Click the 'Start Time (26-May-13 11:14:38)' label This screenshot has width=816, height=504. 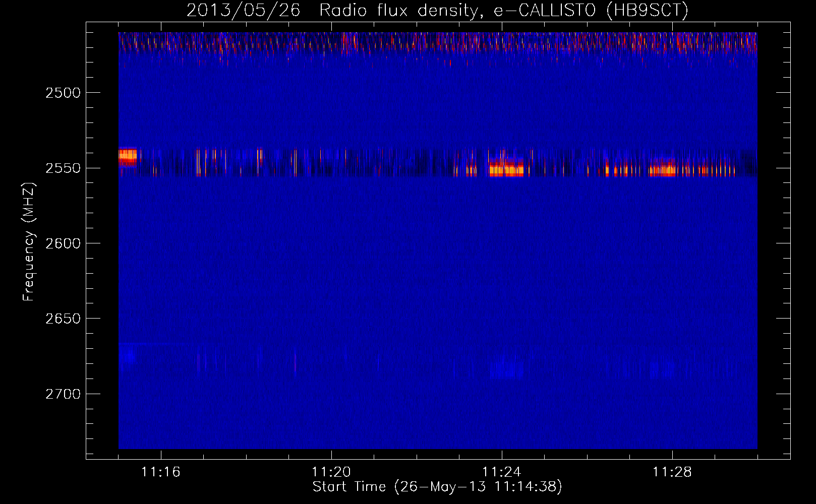tap(437, 487)
